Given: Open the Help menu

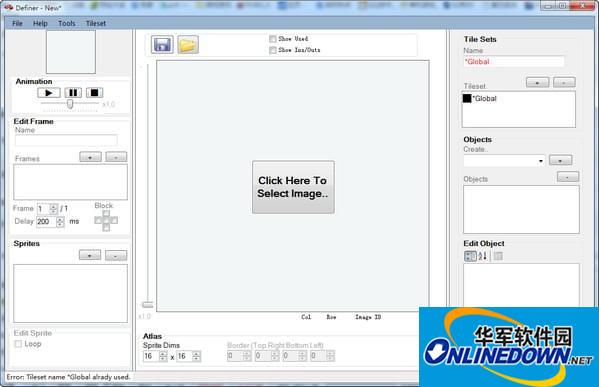Looking at the screenshot, I should [40, 23].
